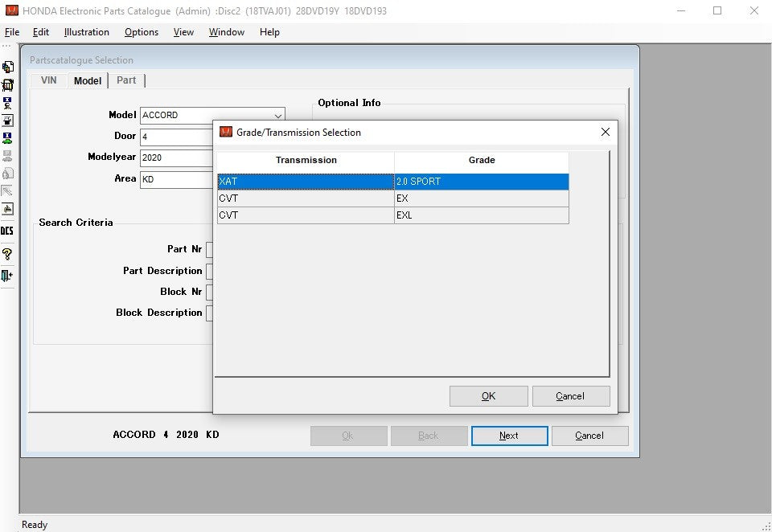The height and width of the screenshot is (532, 772).
Task: Open help via the question mark icon
Action: [x=7, y=254]
